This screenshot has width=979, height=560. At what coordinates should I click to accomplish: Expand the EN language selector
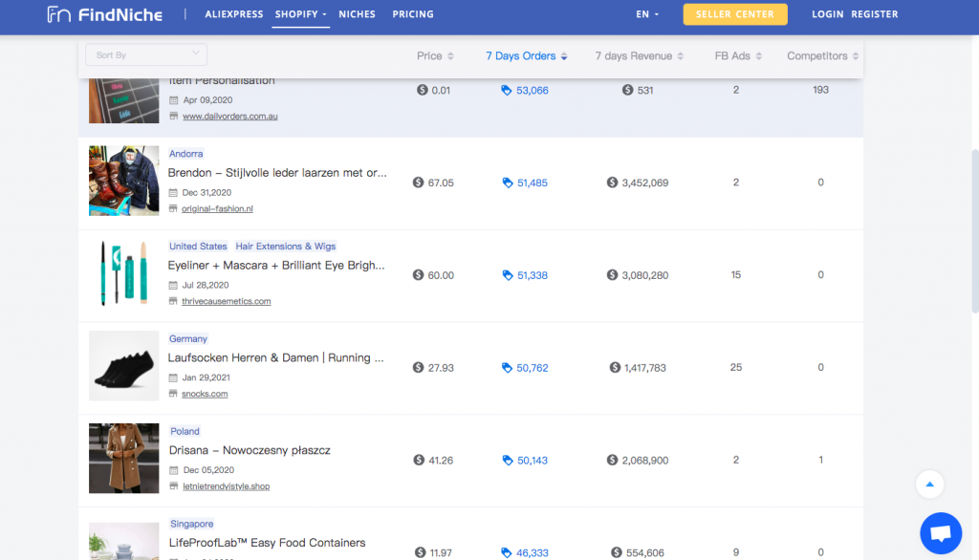click(647, 14)
